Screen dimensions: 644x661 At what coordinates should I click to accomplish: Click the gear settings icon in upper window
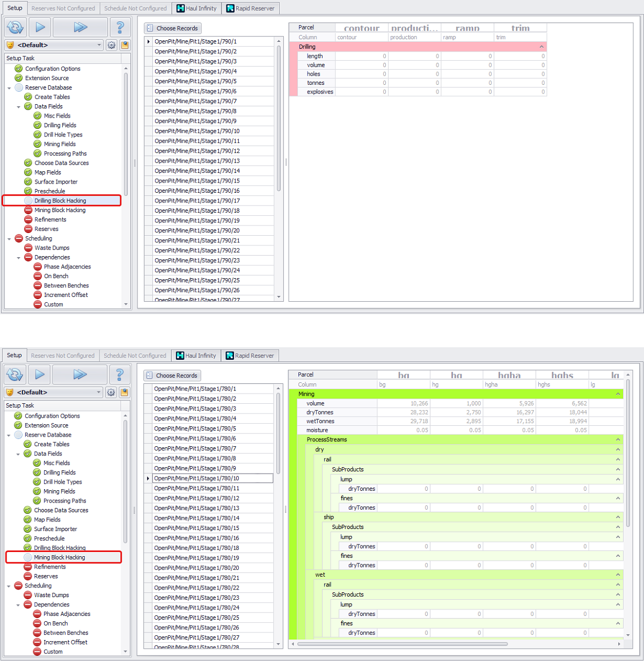(x=111, y=45)
